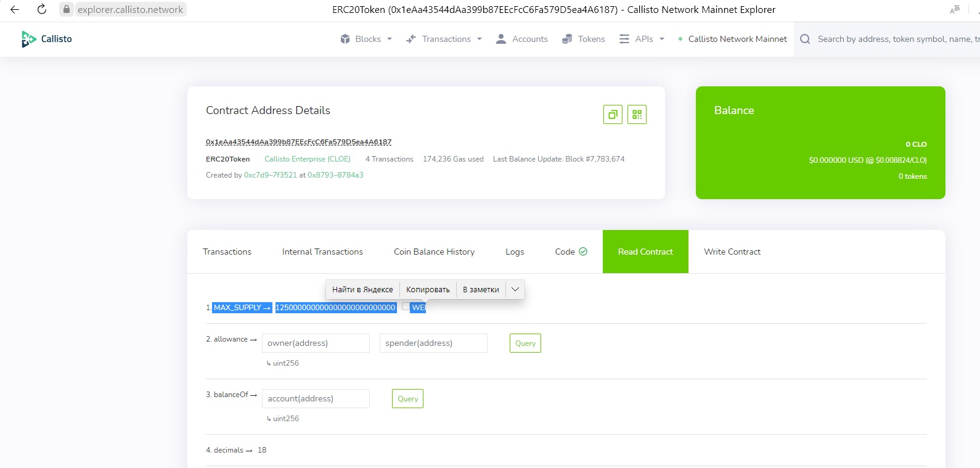Click the MAX_SUPPLY value 1250000...
980x468 pixels.
coord(335,307)
